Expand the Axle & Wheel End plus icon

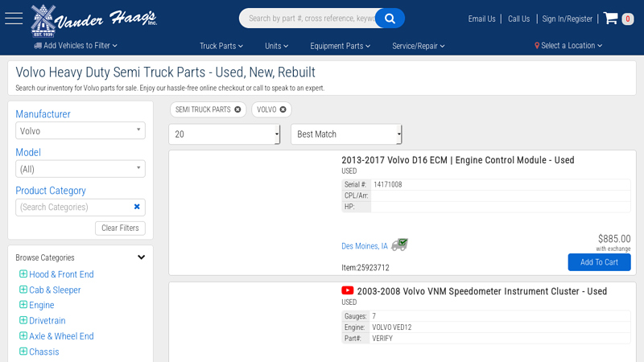pyautogui.click(x=23, y=335)
